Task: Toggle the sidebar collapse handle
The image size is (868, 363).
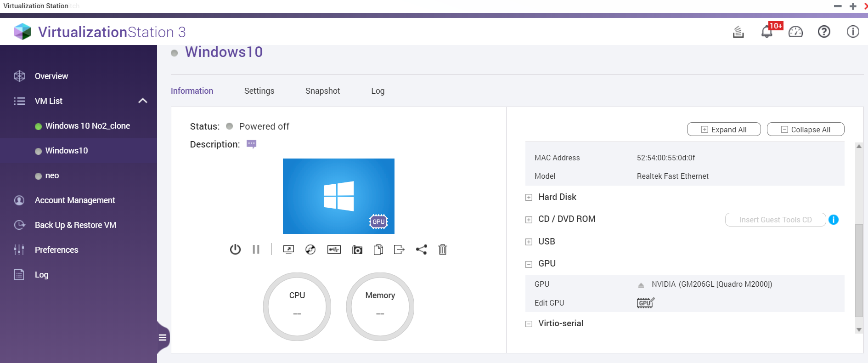Action: point(163,338)
